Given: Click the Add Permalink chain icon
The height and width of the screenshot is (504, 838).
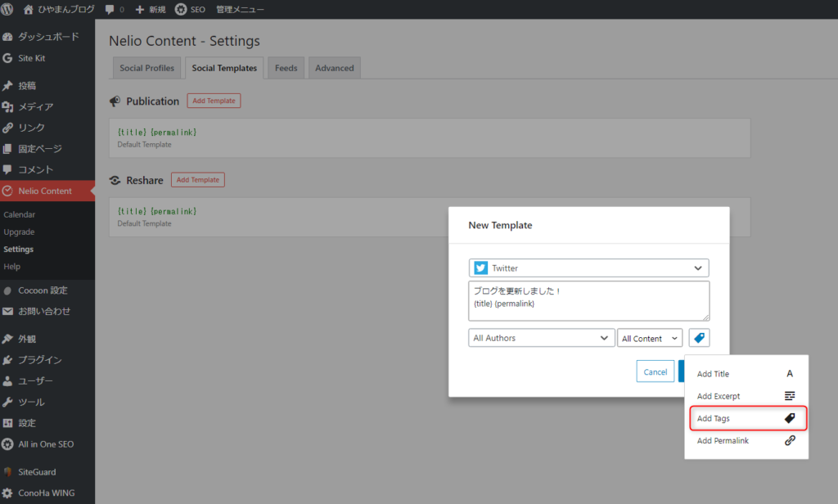Looking at the screenshot, I should tap(790, 440).
